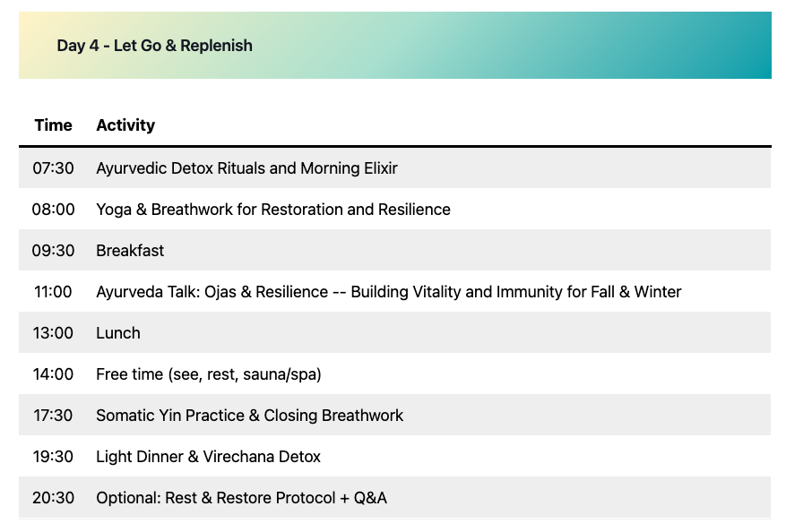Select the 08:00 time cell
The image size is (786, 532).
[x=53, y=210]
